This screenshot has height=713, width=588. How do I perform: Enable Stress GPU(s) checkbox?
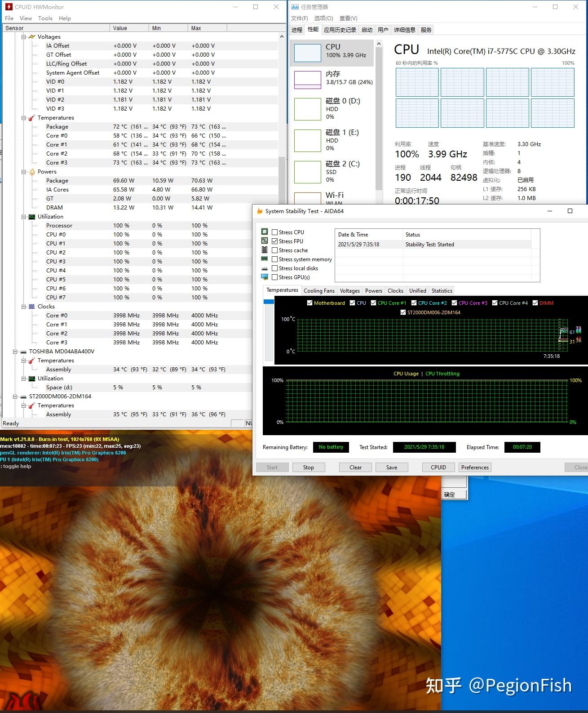click(x=275, y=277)
